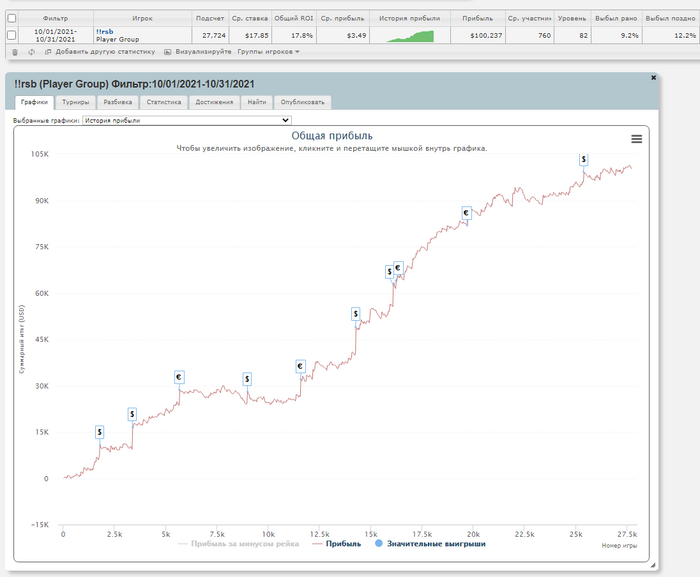700x577 pixels.
Task: Click the dollar marker near 50K profit
Action: click(x=356, y=314)
